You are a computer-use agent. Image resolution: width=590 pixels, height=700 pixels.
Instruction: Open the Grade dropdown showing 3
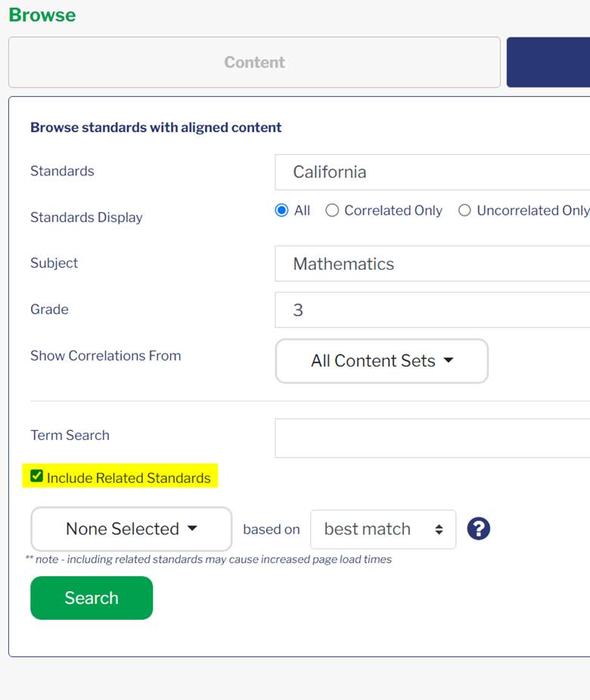pos(433,310)
